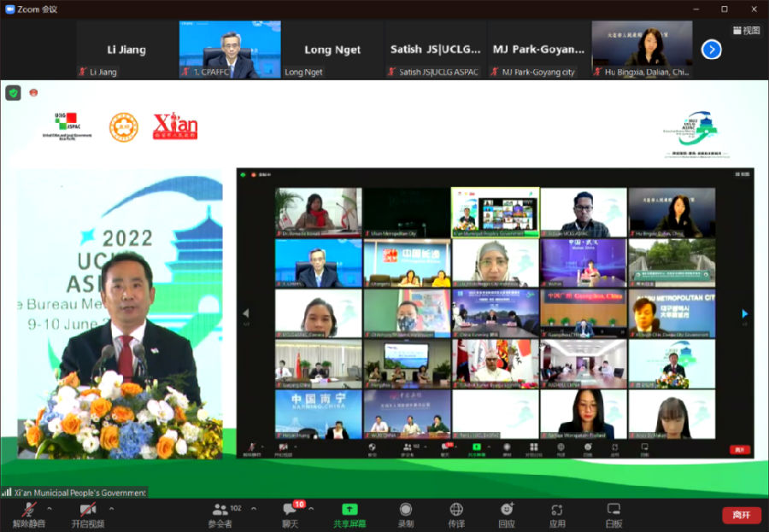Open apps (应用) icon
Viewport: 769px width, 532px height.
[557, 514]
